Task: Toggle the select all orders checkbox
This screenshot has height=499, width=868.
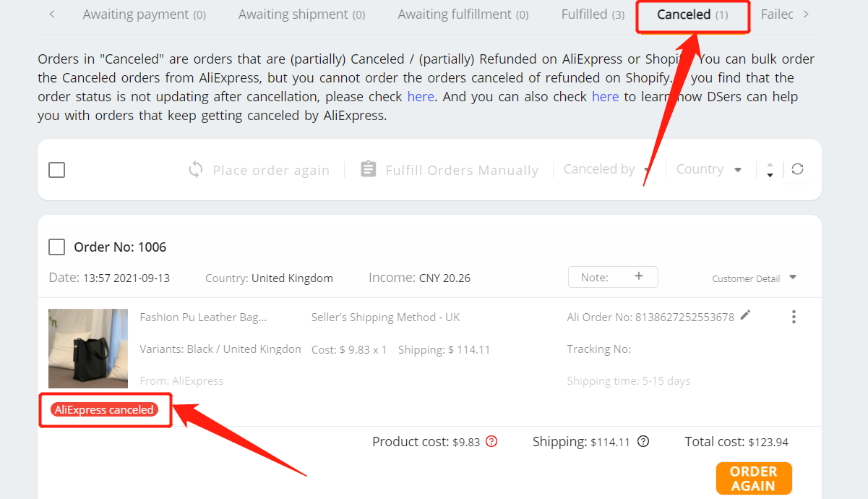Action: click(56, 170)
